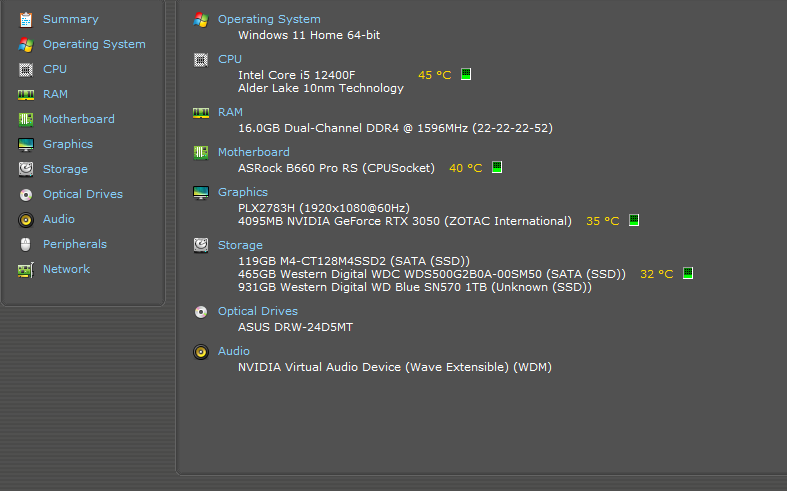
Task: Open the Motherboard heading in summary pane
Action: point(253,152)
